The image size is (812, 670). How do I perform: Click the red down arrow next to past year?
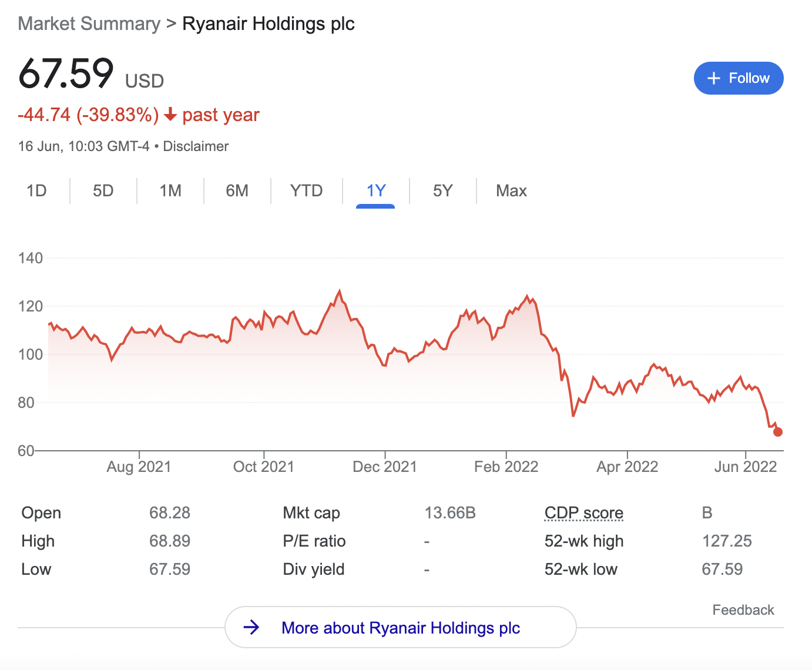[170, 115]
